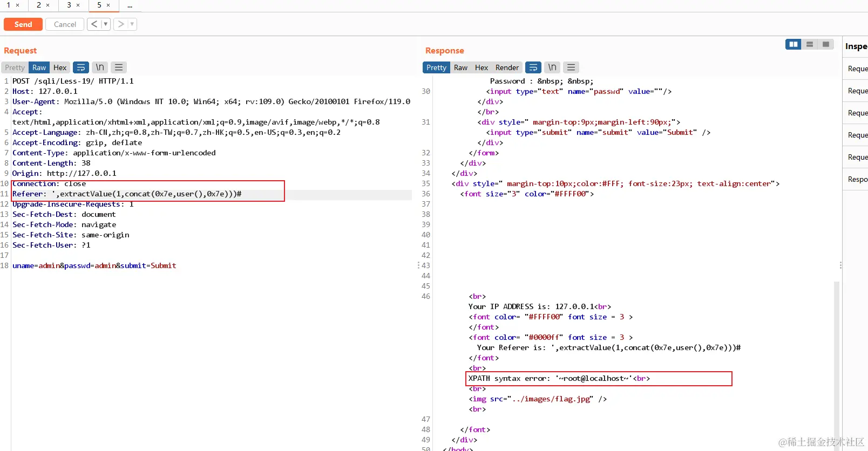
Task: Click the 'POST /sqli/Less-19/ HTTP/1.1' request line
Action: [x=73, y=81]
